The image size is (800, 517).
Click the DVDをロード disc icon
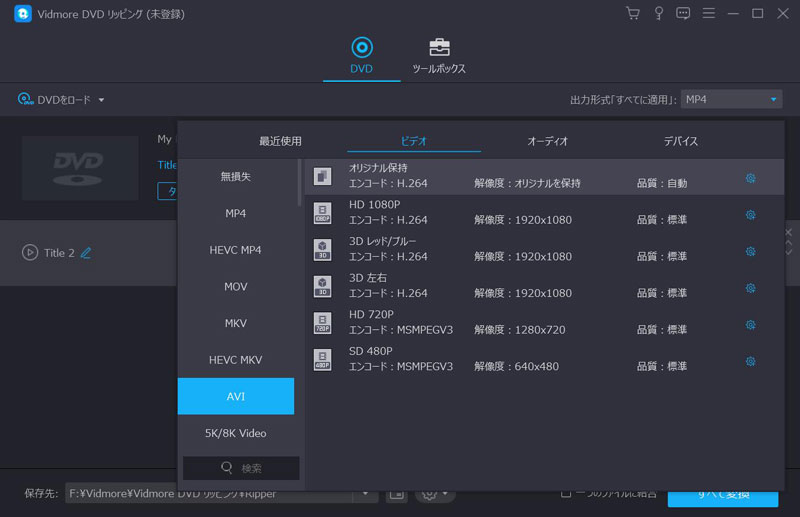pyautogui.click(x=25, y=99)
